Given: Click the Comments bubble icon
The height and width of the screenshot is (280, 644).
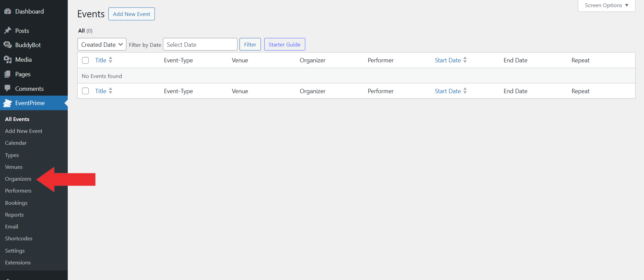Looking at the screenshot, I should point(7,88).
